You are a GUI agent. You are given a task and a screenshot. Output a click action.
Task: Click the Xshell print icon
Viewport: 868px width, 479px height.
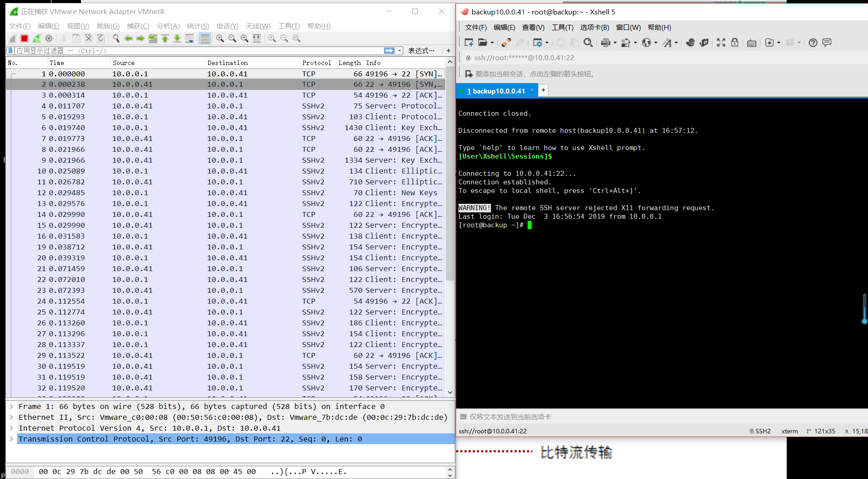point(606,42)
